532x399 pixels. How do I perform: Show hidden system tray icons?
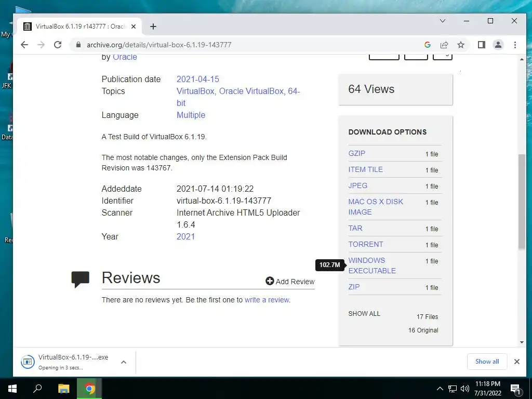(440, 389)
